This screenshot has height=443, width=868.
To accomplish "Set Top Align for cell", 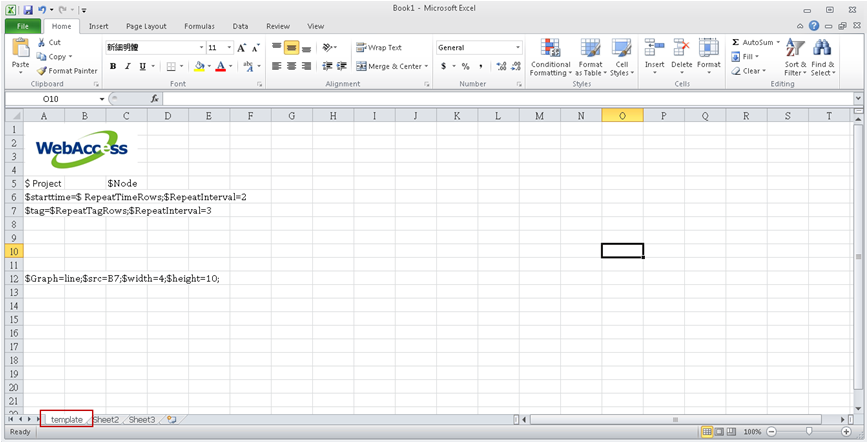I will pyautogui.click(x=277, y=48).
